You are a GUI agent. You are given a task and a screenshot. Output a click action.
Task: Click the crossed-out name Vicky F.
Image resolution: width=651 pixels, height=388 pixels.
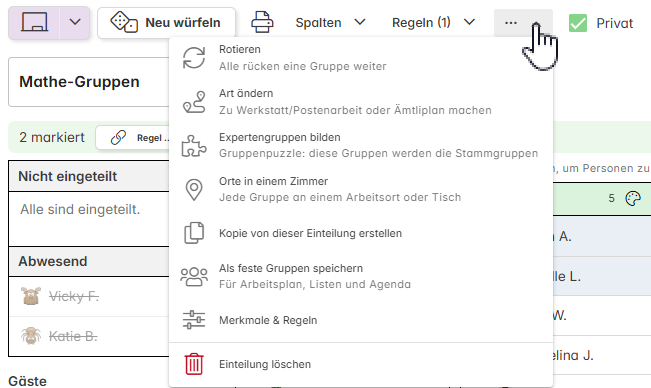point(74,296)
